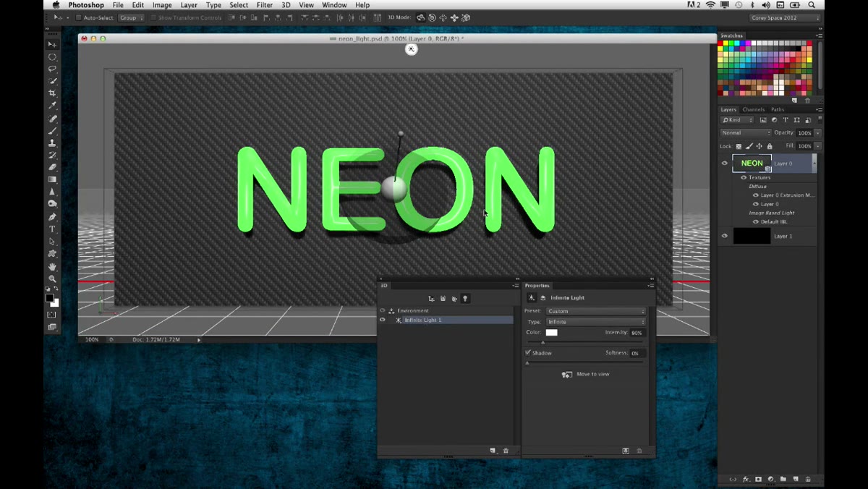This screenshot has height=489, width=868.
Task: Select the Pen tool
Action: point(52,216)
